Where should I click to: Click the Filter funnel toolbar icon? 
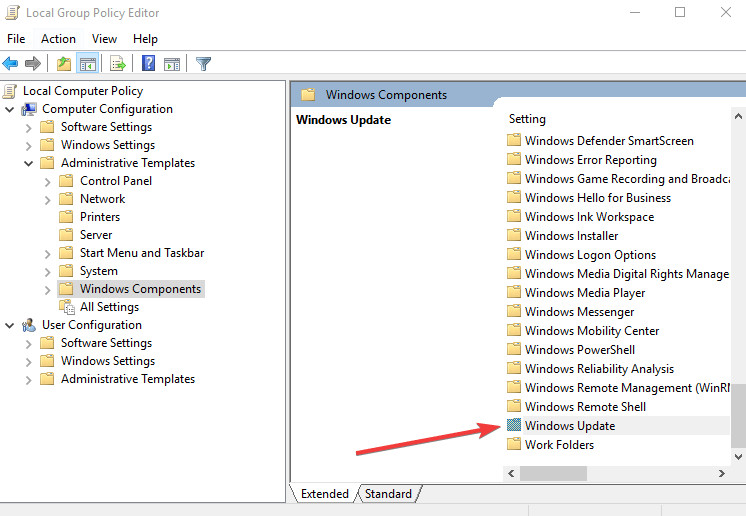tap(203, 63)
